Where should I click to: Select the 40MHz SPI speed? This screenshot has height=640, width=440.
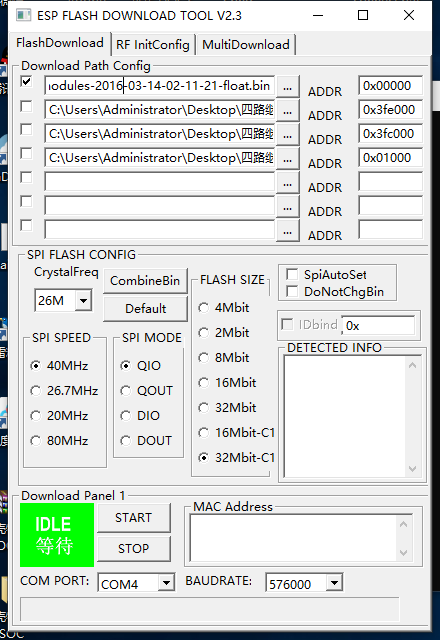(36, 366)
